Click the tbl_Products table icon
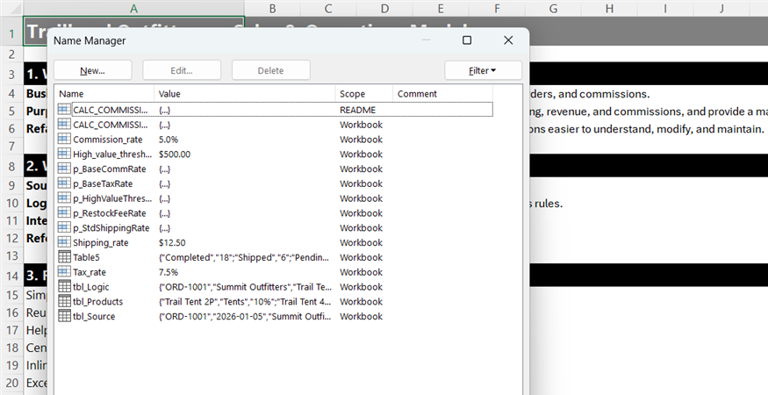This screenshot has width=768, height=395. (x=64, y=301)
